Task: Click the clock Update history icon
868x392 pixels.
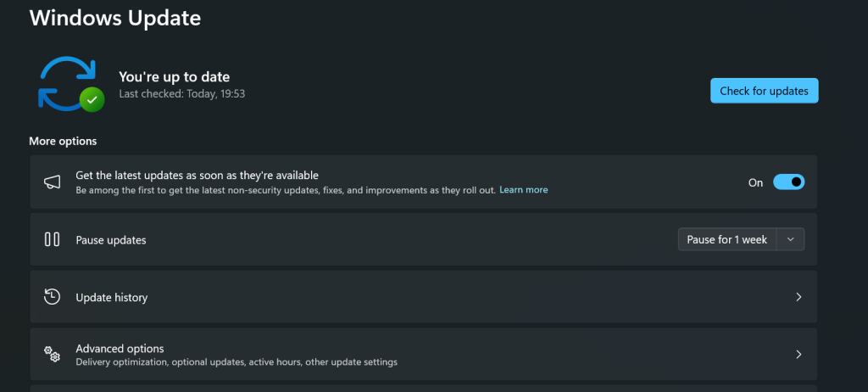Action: 52,297
